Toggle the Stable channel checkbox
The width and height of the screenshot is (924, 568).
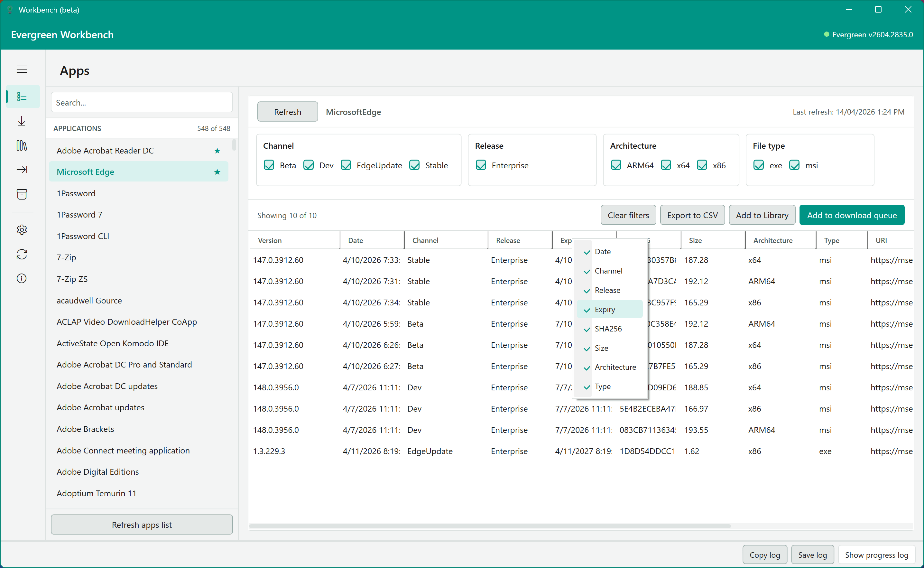point(414,165)
